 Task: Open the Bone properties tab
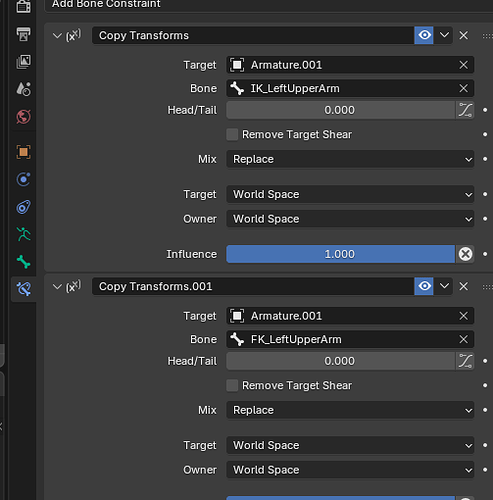coord(23,262)
